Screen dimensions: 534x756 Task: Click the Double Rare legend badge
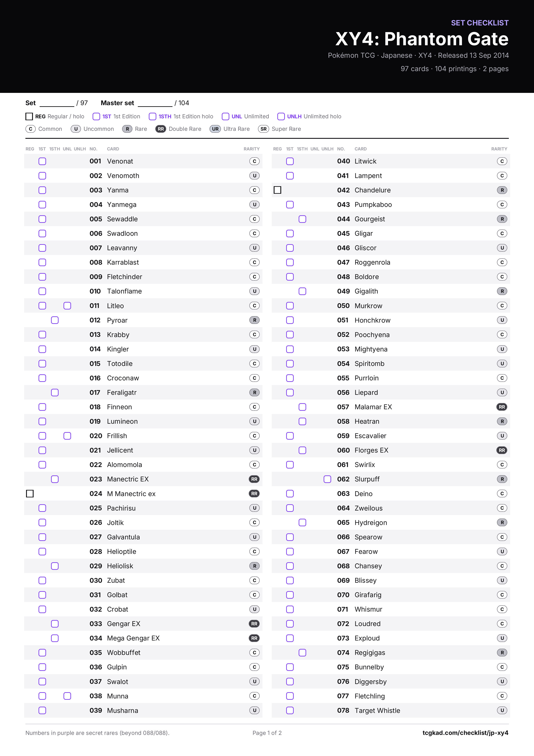(161, 129)
